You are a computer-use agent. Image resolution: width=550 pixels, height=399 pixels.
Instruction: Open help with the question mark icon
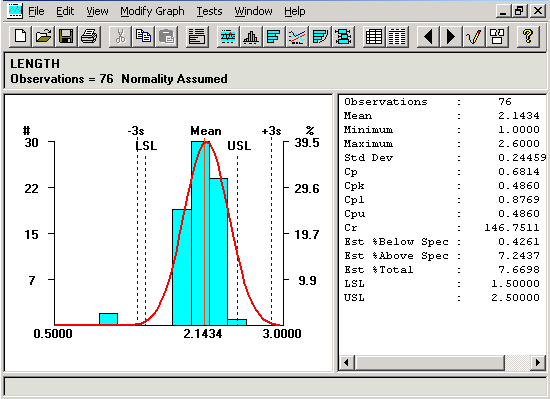coord(527,36)
